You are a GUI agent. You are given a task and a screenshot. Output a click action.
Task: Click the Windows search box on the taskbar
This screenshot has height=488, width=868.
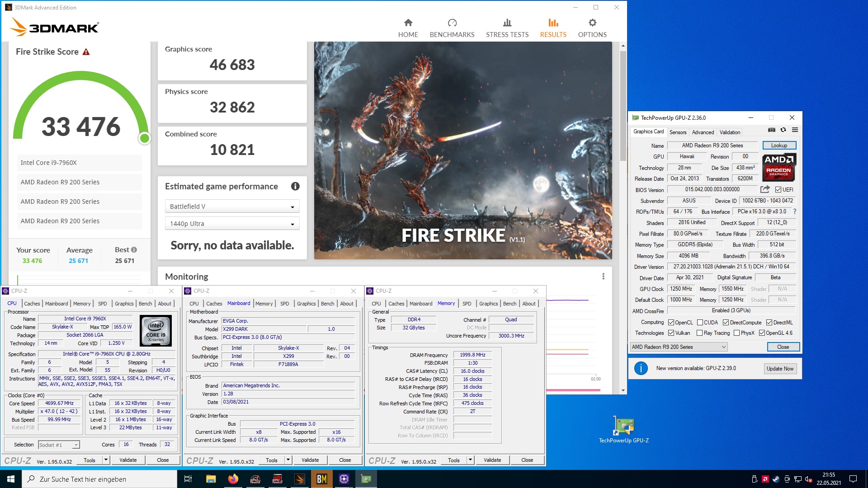99,479
